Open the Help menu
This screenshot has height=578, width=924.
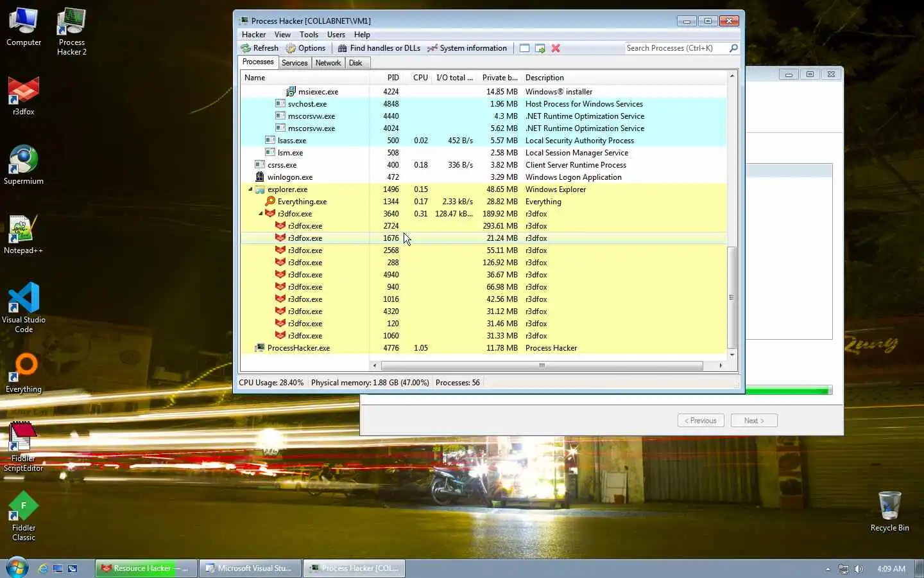[362, 35]
